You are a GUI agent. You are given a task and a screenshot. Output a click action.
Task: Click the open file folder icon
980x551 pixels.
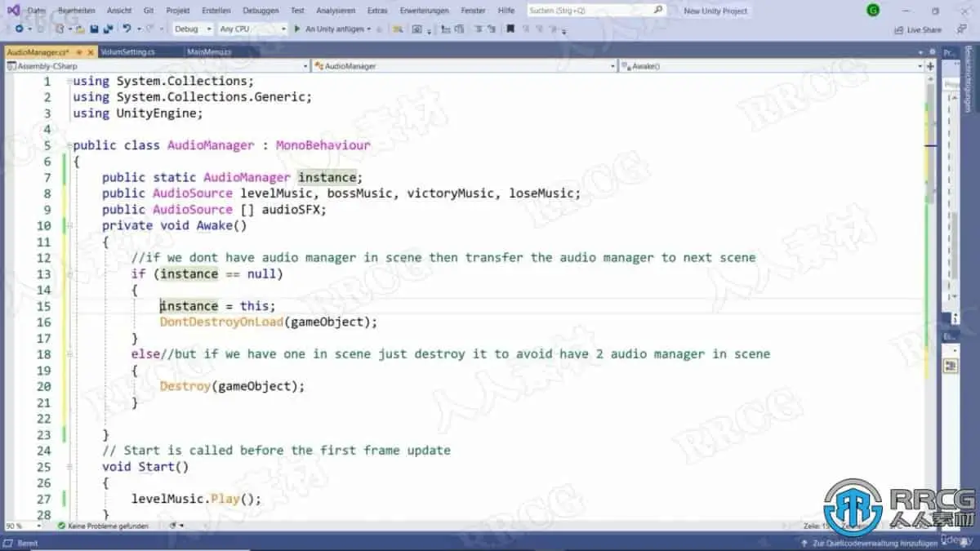(80, 29)
